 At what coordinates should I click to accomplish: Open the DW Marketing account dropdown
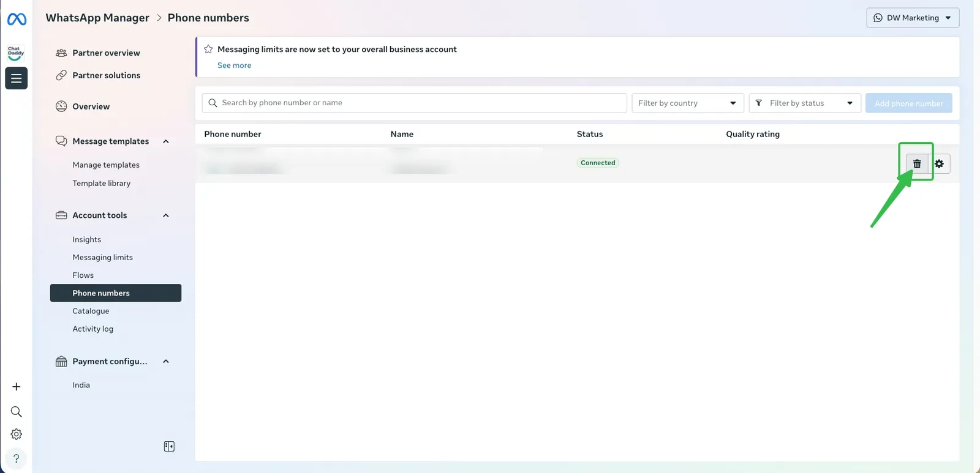tap(912, 18)
